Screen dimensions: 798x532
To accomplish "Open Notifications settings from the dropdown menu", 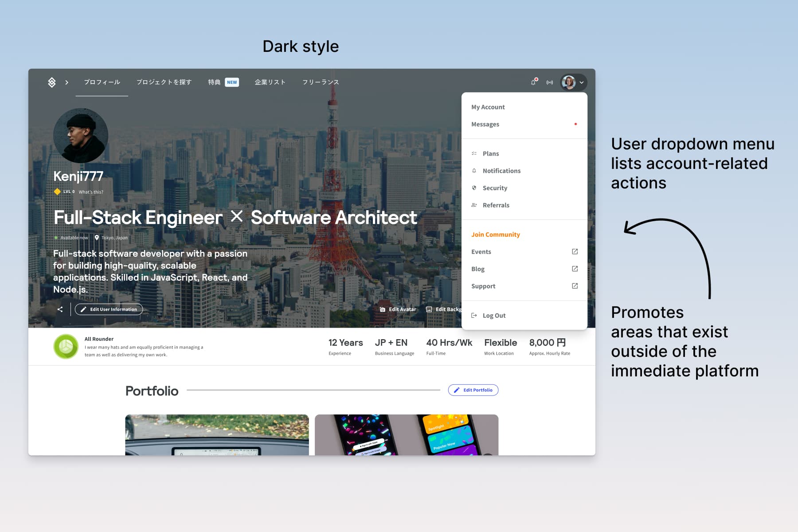I will tap(501, 171).
